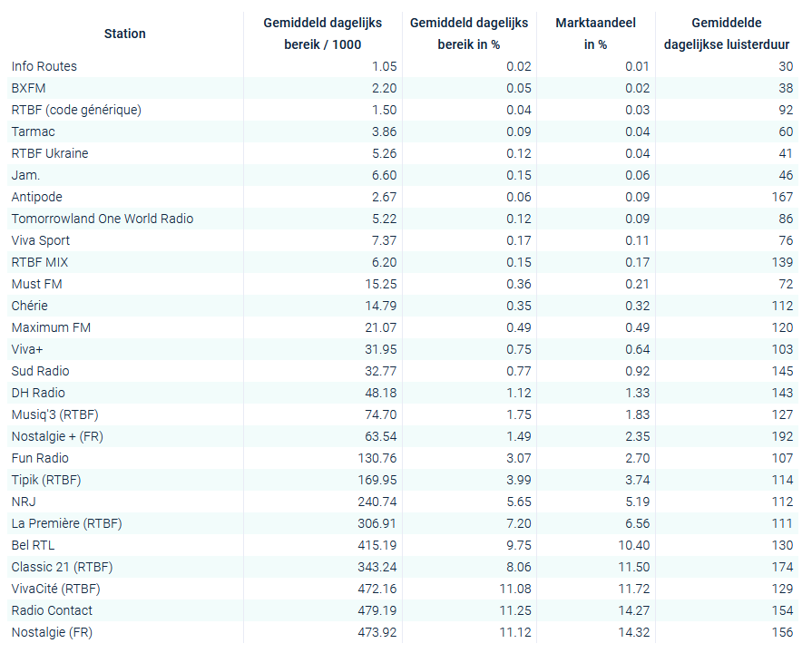The height and width of the screenshot is (653, 812).
Task: Click the Gemiddelde dagelijkse luisterduur header
Action: [x=726, y=34]
